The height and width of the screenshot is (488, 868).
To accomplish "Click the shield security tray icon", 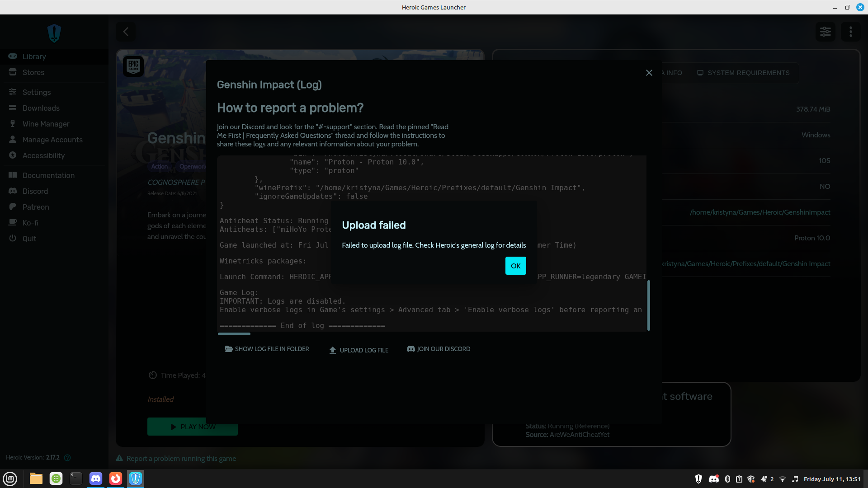I will coord(751,479).
